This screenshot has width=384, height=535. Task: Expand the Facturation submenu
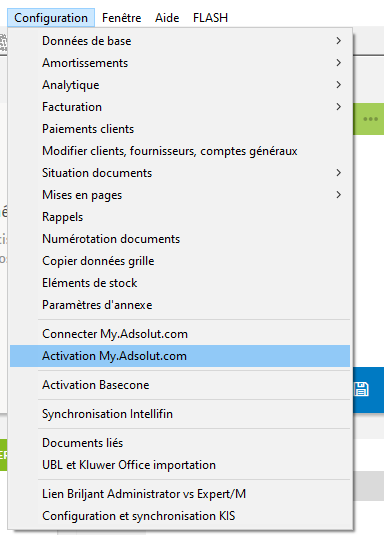click(180, 107)
